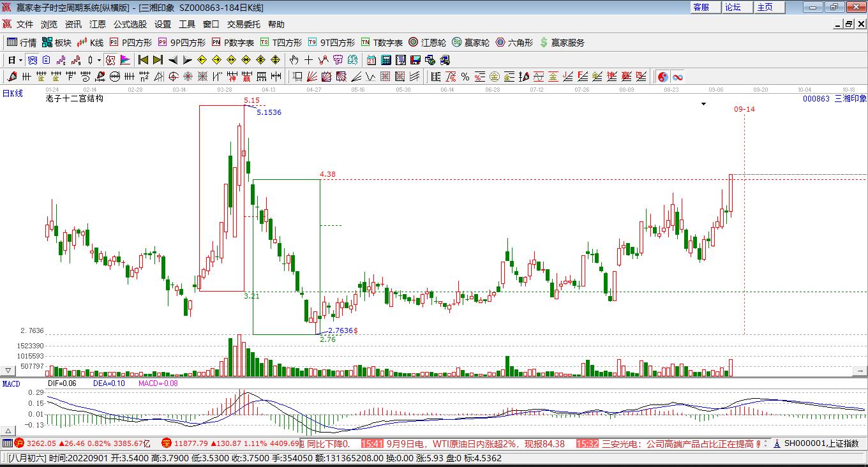Expand the candlestick style dropdown arrow
868x467 pixels.
pyautogui.click(x=99, y=60)
